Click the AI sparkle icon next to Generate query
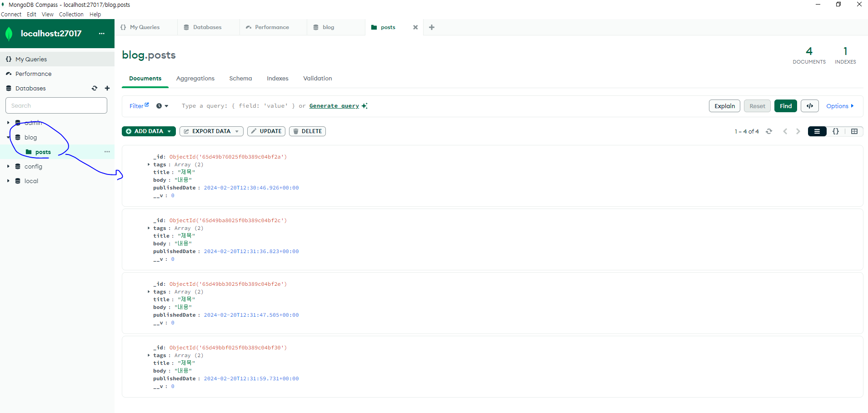This screenshot has height=413, width=868. pos(364,106)
